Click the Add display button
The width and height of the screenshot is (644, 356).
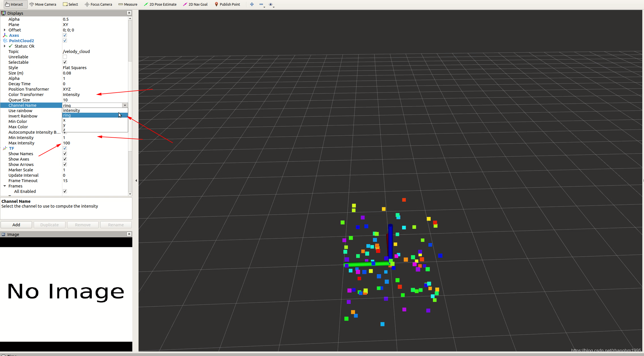[16, 225]
